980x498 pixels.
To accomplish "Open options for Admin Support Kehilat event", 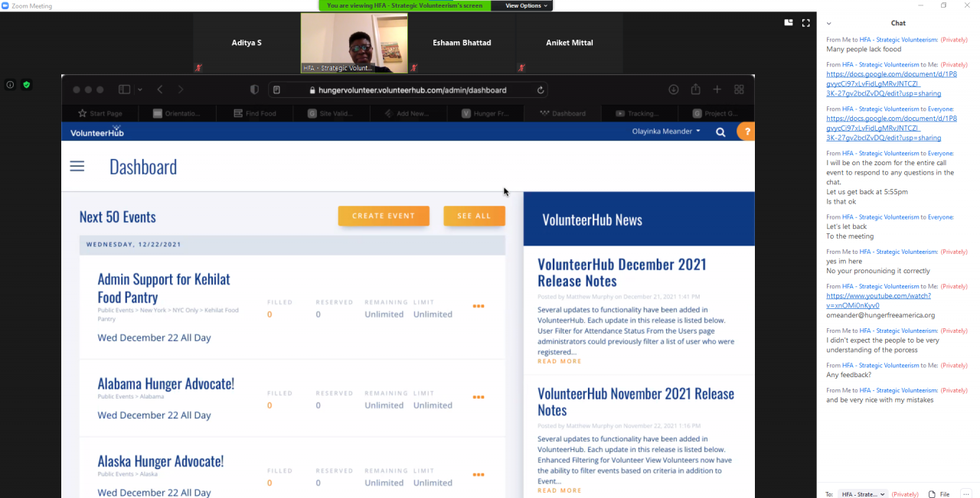I will pos(479,306).
